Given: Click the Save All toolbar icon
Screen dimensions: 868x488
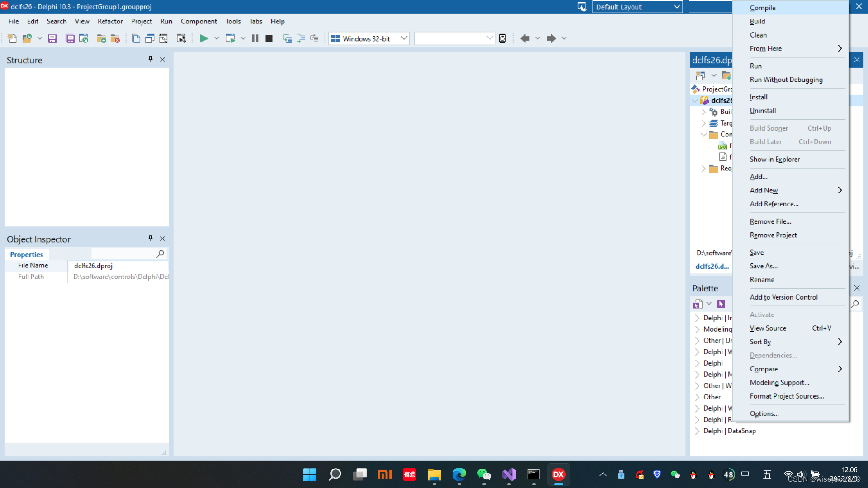Looking at the screenshot, I should tap(70, 38).
